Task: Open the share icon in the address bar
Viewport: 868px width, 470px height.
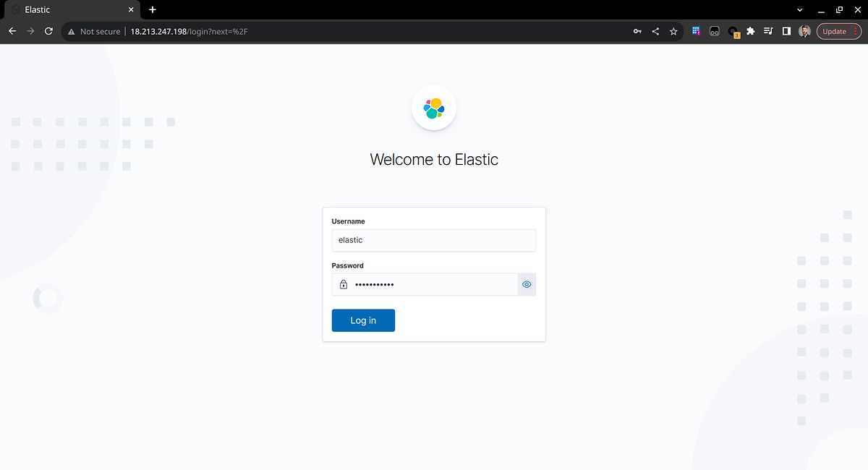Action: [655, 31]
